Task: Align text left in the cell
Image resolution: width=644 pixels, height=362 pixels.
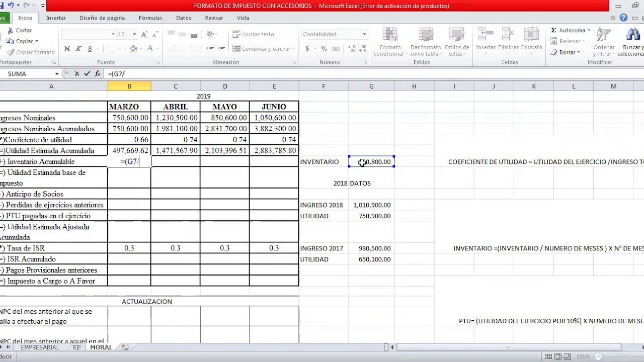Action: point(171,49)
